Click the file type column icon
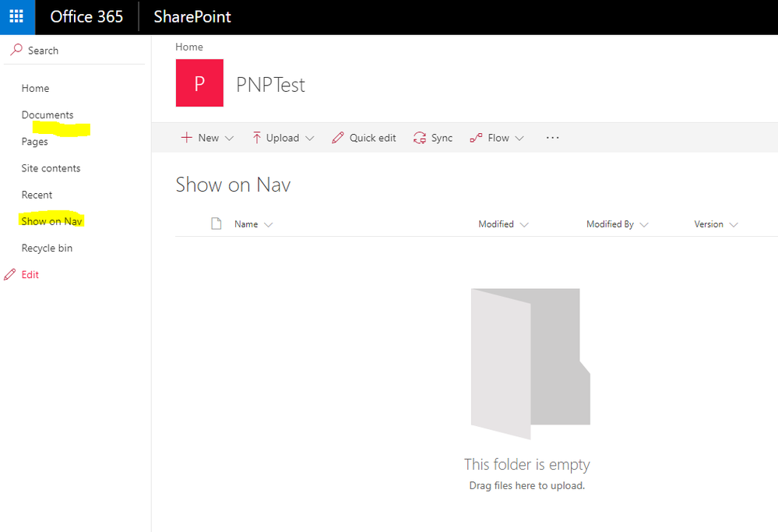Image resolution: width=778 pixels, height=532 pixels. click(x=217, y=224)
